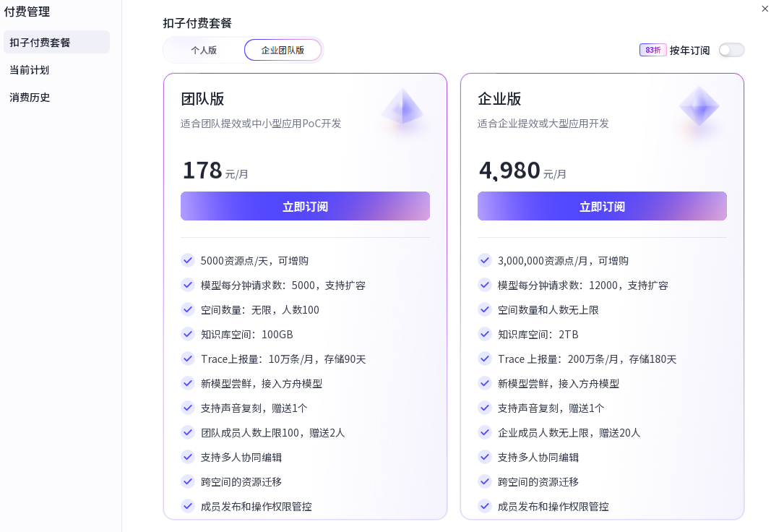Click the text 空间数量和人数无上限

(548, 310)
